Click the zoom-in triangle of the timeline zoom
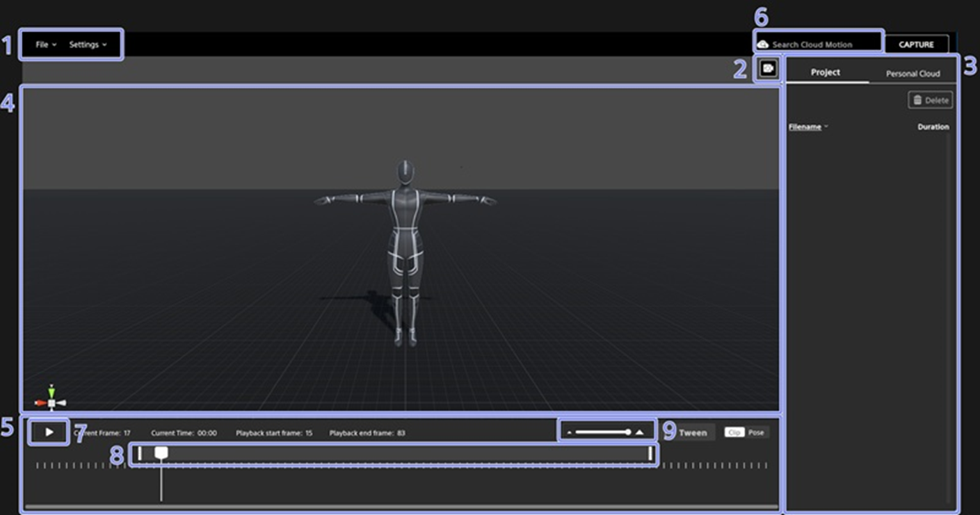 (x=639, y=432)
